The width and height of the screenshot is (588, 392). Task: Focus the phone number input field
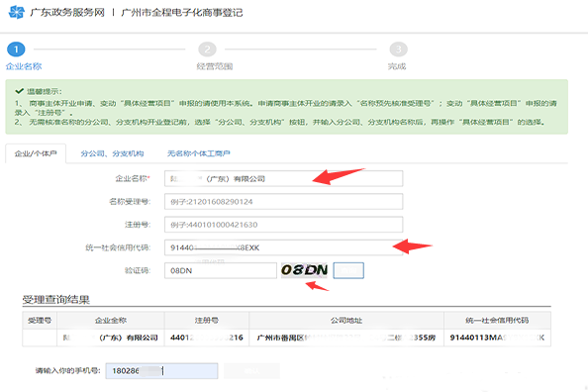(x=161, y=371)
